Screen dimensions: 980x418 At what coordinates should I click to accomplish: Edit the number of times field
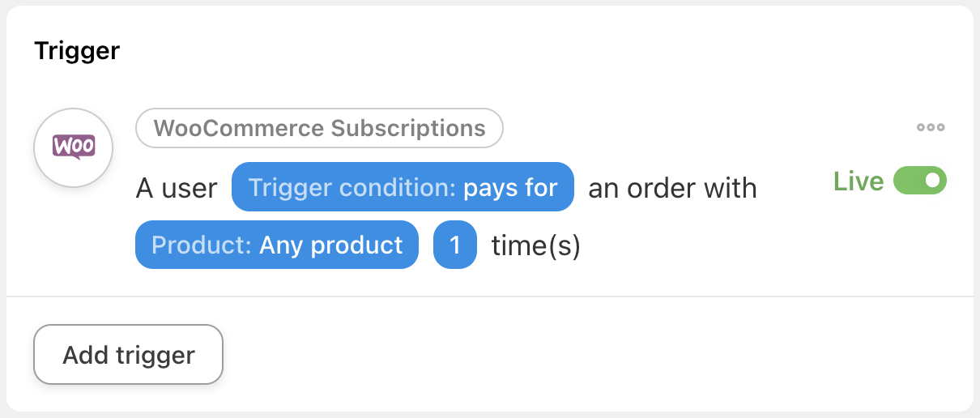[x=455, y=245]
